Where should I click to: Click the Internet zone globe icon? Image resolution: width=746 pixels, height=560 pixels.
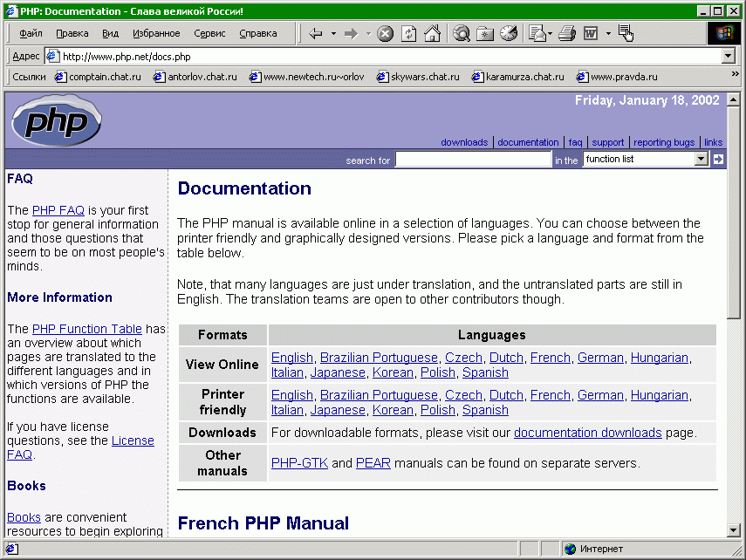tap(570, 549)
